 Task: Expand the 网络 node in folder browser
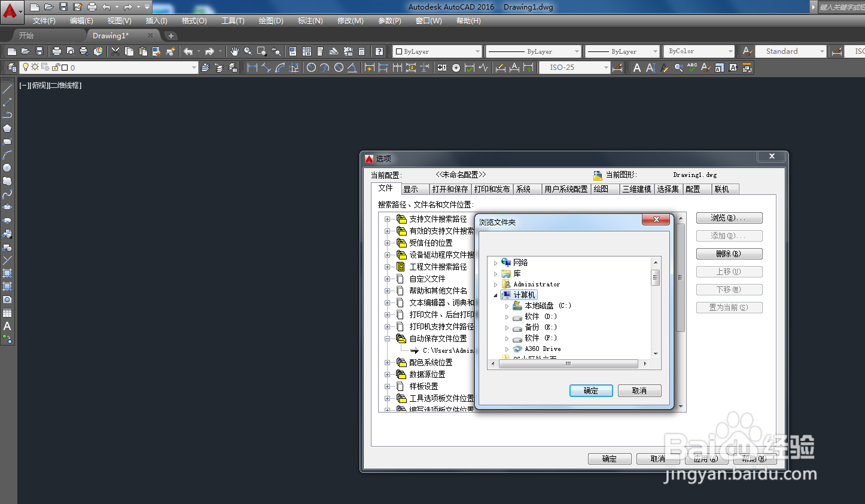(x=496, y=263)
